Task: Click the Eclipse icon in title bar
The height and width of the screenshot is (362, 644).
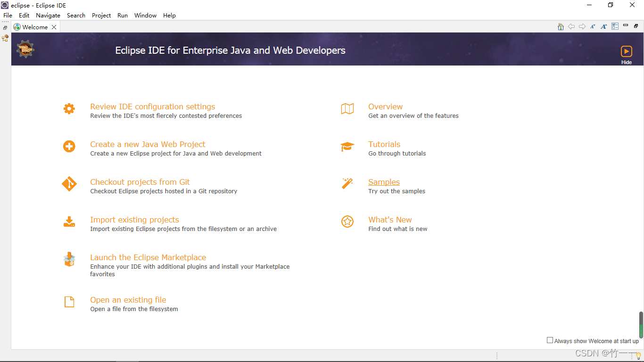Action: click(5, 5)
